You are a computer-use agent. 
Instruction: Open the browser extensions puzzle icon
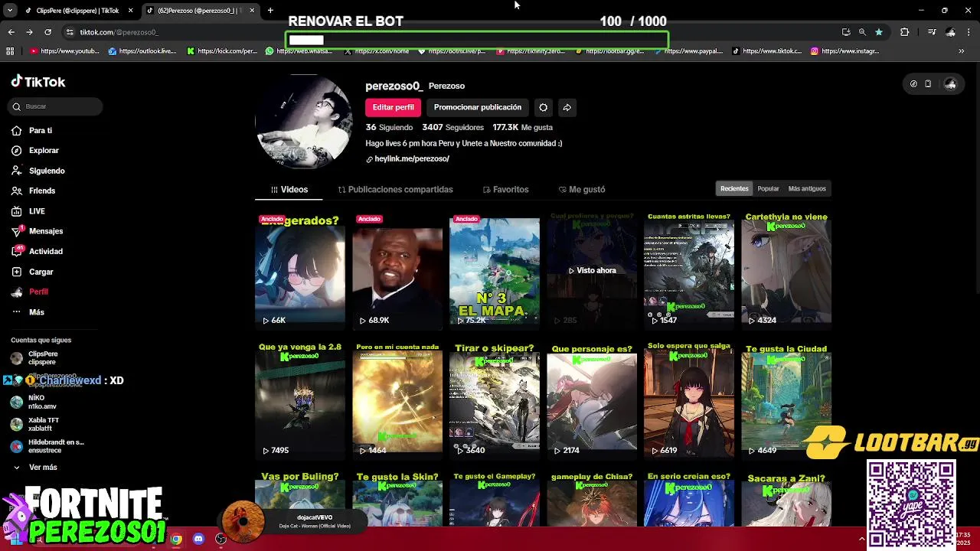(904, 32)
